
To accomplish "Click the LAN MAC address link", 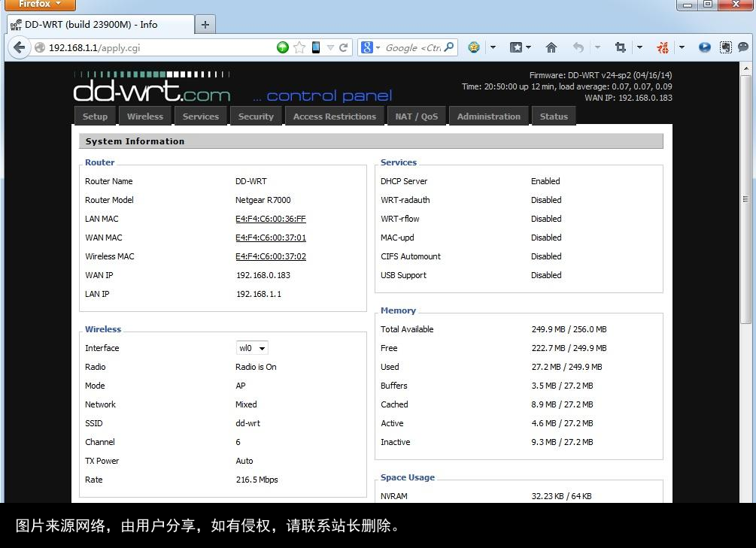I will click(271, 219).
